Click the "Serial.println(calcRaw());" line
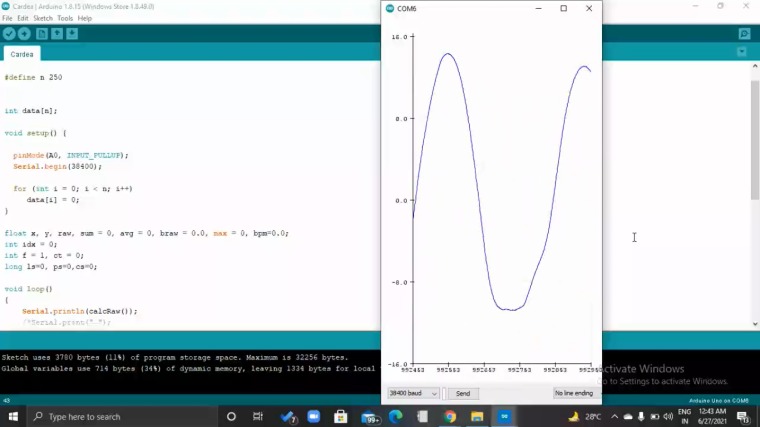This screenshot has height=427, width=760. pos(79,311)
